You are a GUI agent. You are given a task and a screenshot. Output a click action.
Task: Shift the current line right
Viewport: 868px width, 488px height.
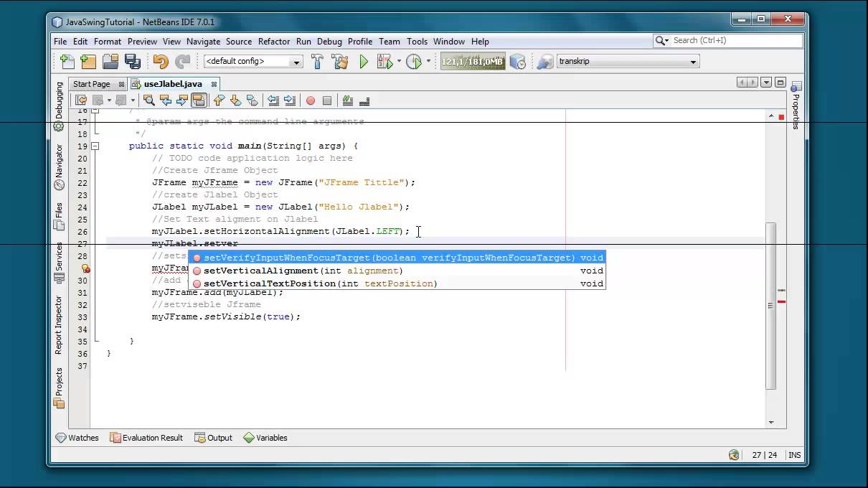point(290,100)
